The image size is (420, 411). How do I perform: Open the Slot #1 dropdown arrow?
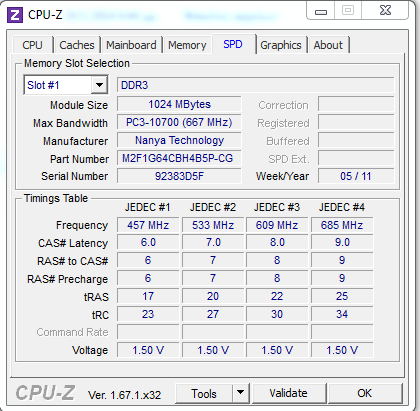(x=99, y=85)
